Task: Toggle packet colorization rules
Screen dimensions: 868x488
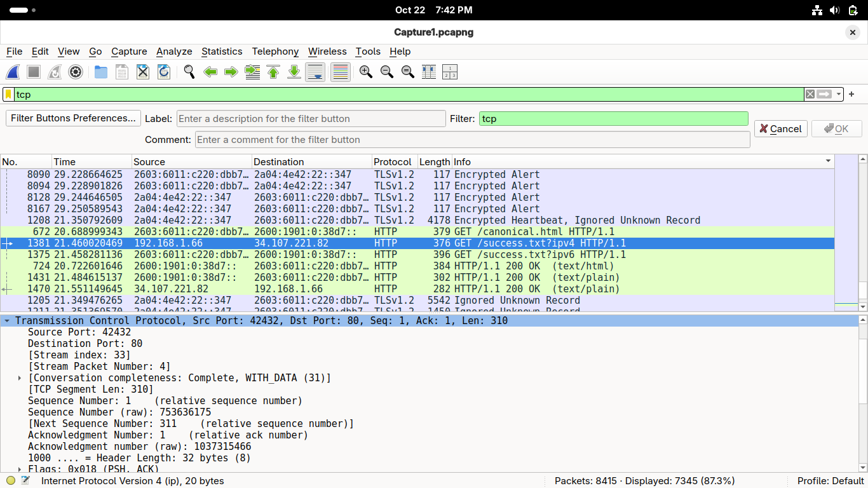Action: tap(341, 72)
